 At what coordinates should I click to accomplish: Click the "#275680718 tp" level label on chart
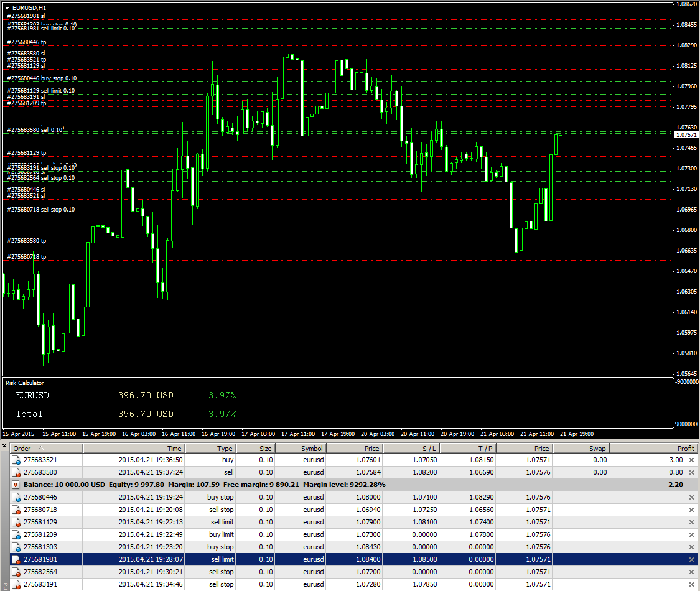coord(26,257)
